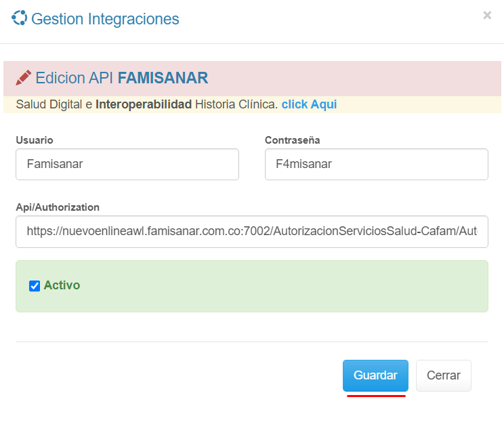Screen dimensions: 504x435
Task: Click the green Activo label text
Action: 62,285
